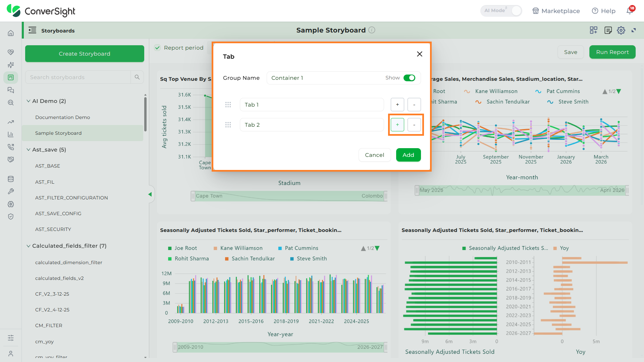Click the Add button in Tab dialog

408,155
